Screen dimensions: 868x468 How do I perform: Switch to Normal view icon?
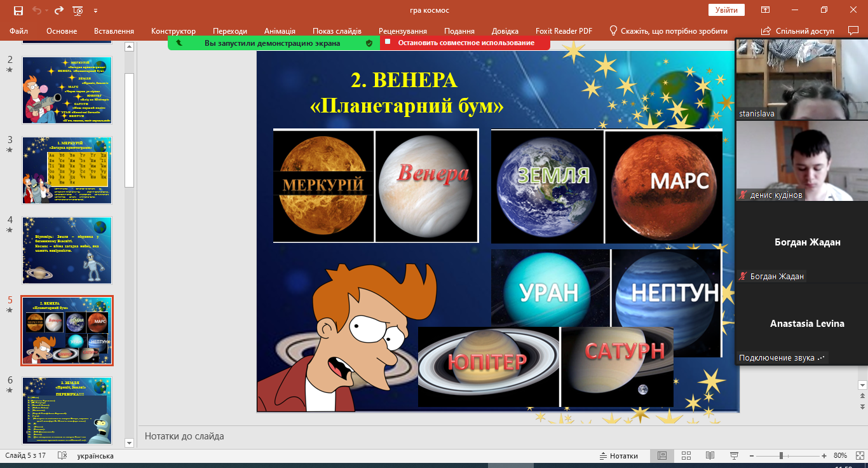(x=662, y=456)
